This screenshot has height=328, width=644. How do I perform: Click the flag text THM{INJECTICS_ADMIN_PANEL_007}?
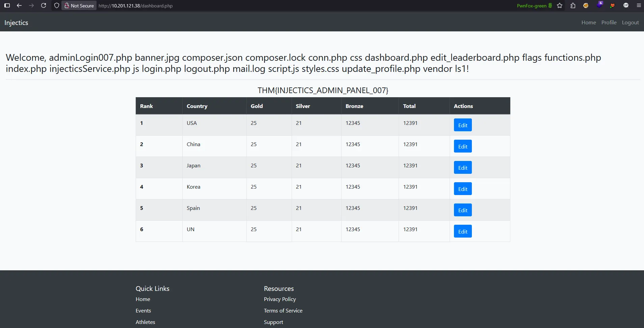[x=323, y=90]
